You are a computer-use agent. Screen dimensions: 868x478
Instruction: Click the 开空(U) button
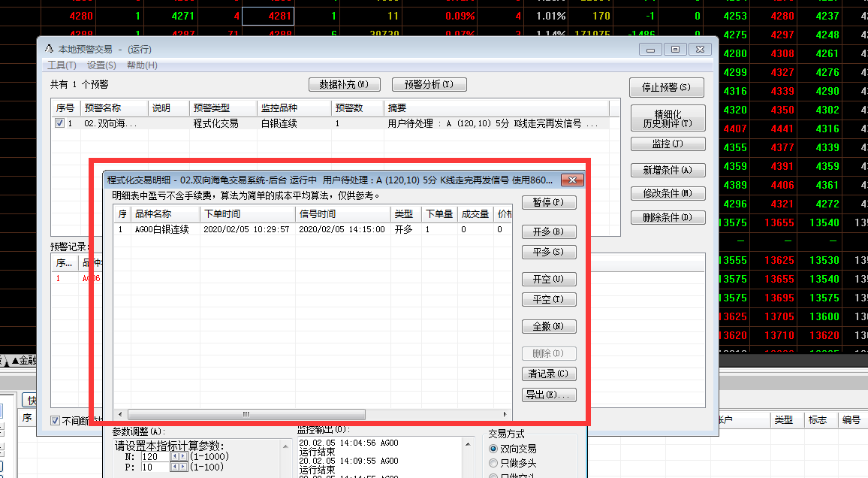pyautogui.click(x=549, y=279)
